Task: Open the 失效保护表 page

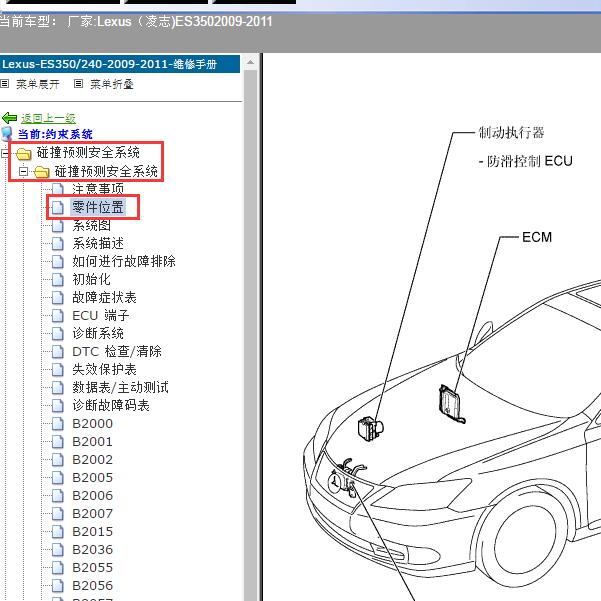Action: coord(104,369)
